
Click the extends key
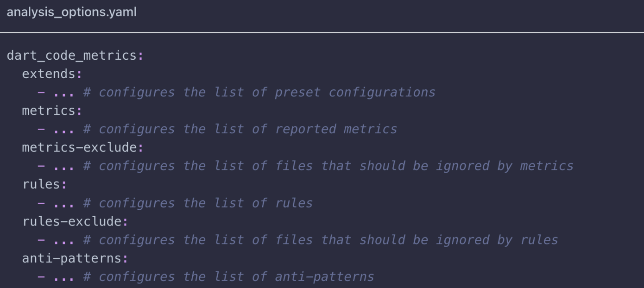coord(52,74)
